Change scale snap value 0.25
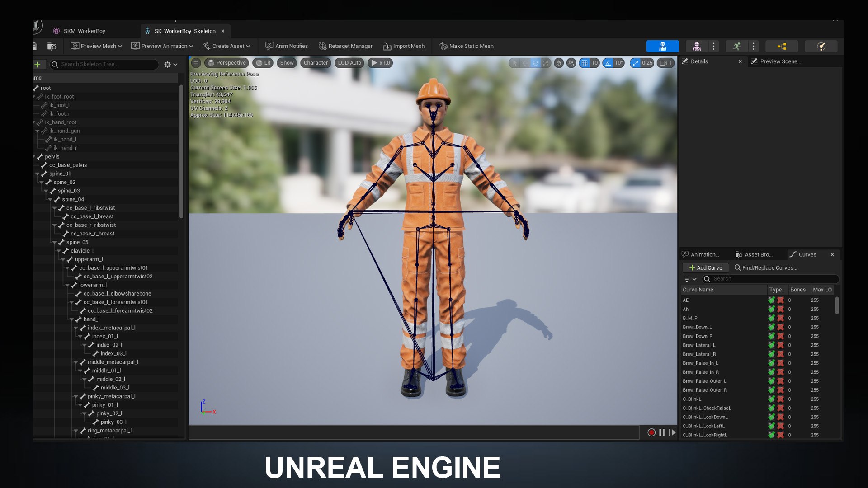868x488 pixels. click(x=647, y=63)
